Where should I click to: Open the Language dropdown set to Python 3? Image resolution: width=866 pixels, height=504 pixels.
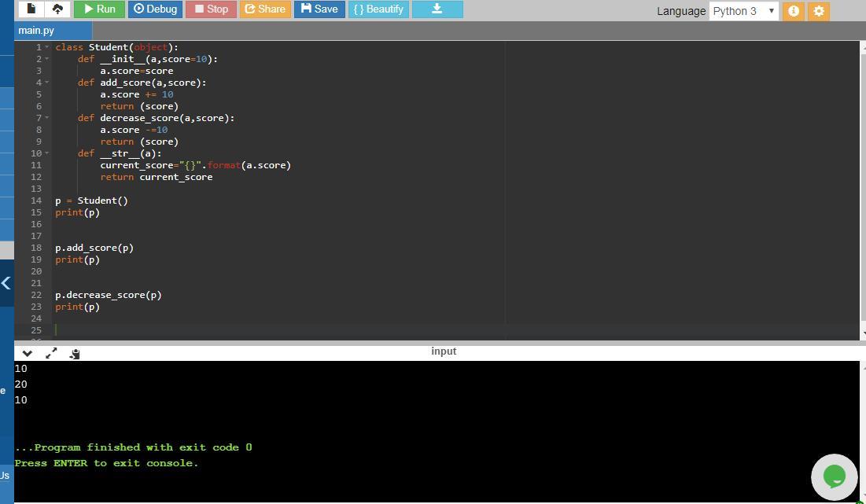click(x=743, y=11)
